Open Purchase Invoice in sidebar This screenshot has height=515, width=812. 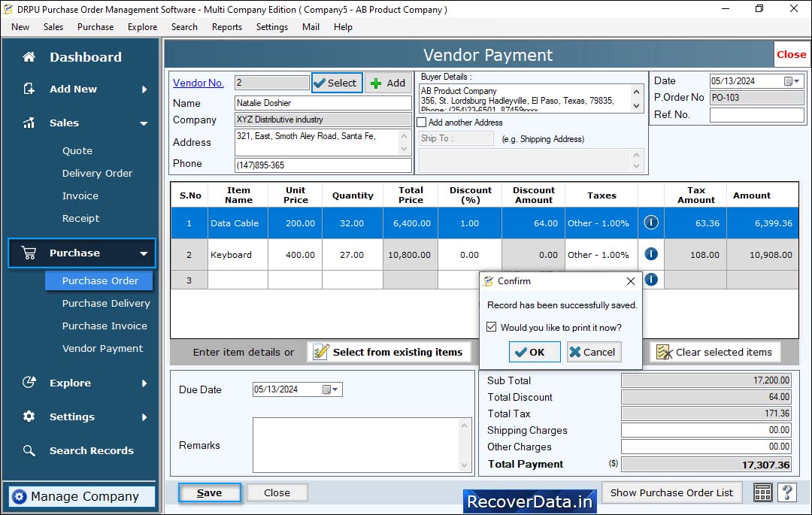coord(105,326)
